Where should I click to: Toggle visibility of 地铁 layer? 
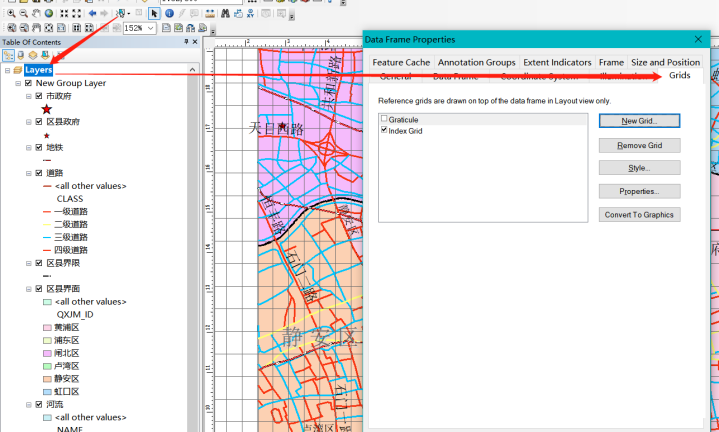pyautogui.click(x=39, y=147)
